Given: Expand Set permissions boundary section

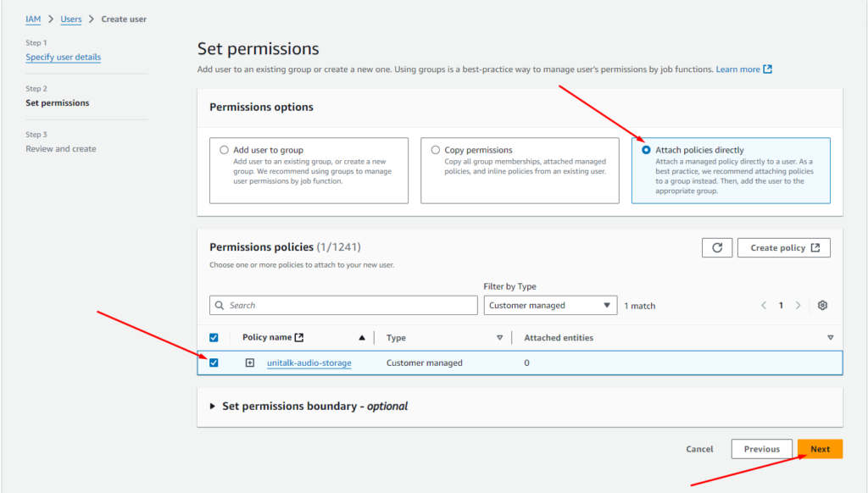Looking at the screenshot, I should [213, 407].
